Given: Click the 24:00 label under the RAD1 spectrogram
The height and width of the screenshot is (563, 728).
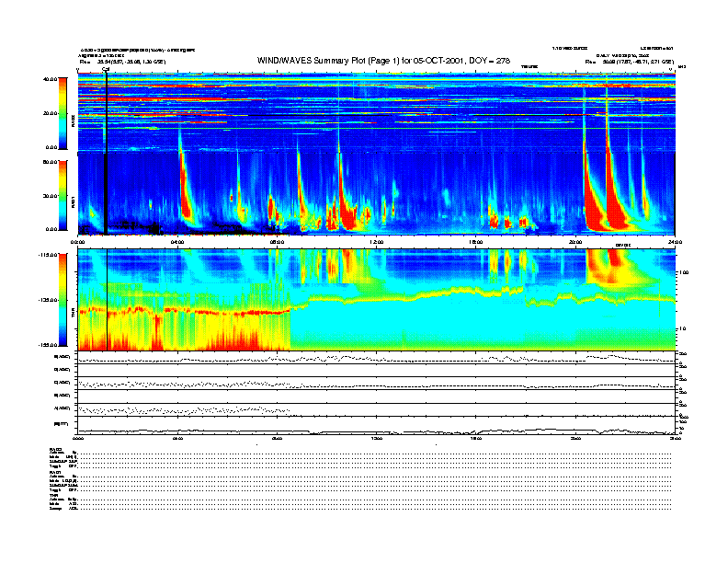Looking at the screenshot, I should pyautogui.click(x=675, y=242).
